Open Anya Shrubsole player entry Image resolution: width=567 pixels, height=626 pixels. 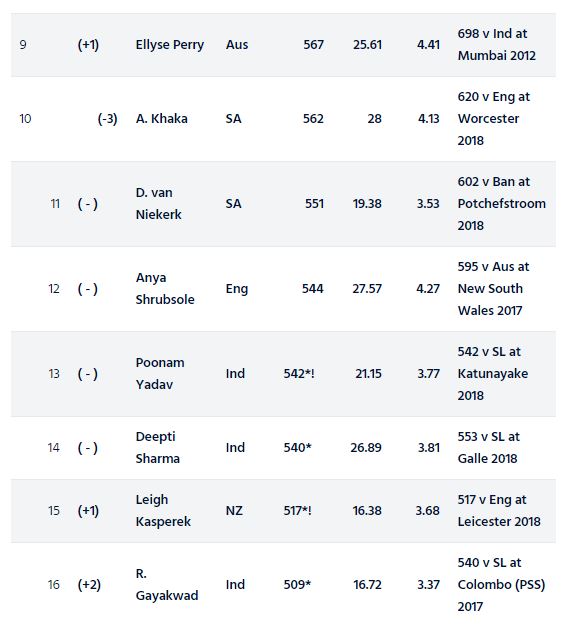coord(165,288)
